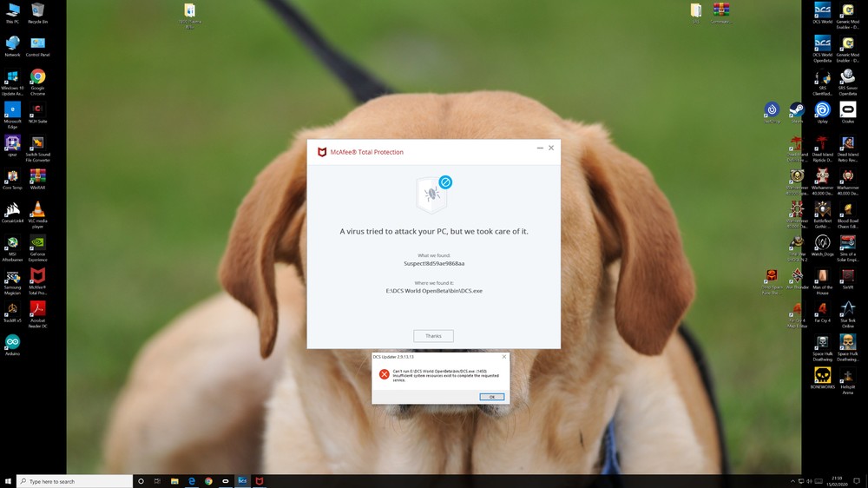Screen dimensions: 868x488
Task: Select the Google Chrome desktop shortcut
Action: click(x=37, y=82)
